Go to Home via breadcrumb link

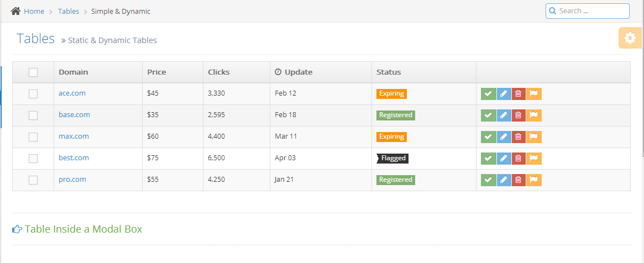[x=34, y=11]
